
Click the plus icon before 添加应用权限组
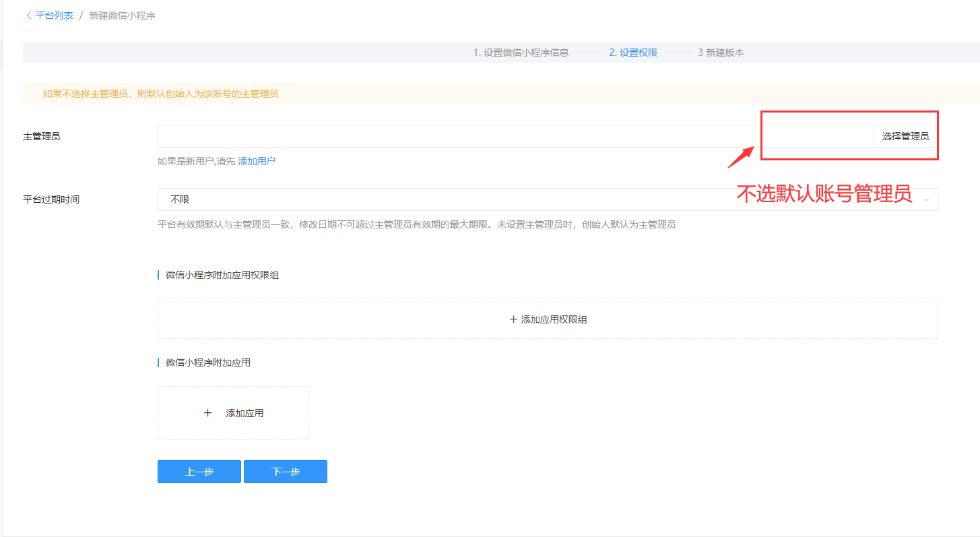(513, 319)
